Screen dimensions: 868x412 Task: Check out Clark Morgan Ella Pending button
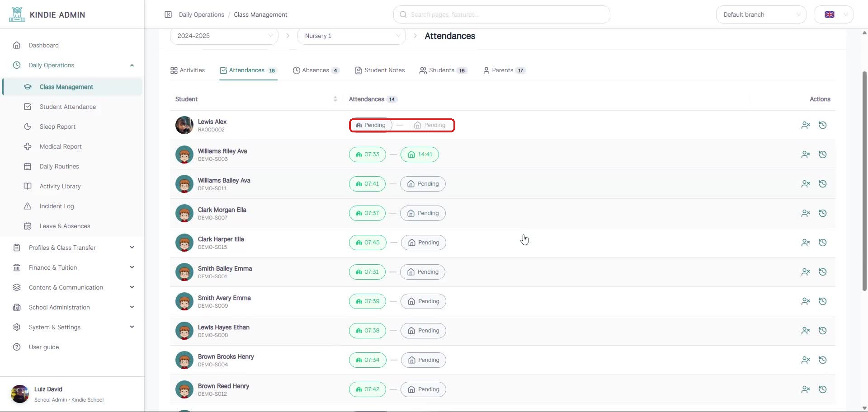click(423, 213)
